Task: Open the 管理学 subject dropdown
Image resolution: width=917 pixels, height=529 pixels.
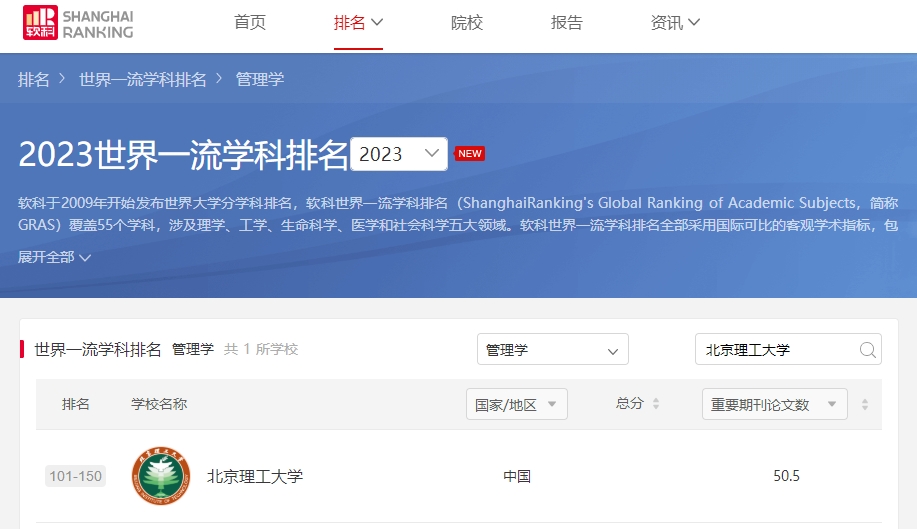Action: click(x=552, y=350)
